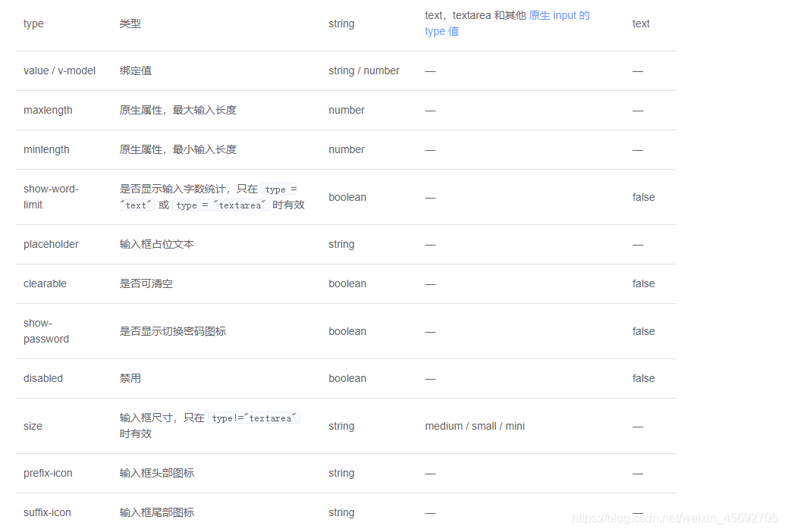Click 'boolean' in the show-word-limit row
The image size is (785, 532).
coord(347,197)
